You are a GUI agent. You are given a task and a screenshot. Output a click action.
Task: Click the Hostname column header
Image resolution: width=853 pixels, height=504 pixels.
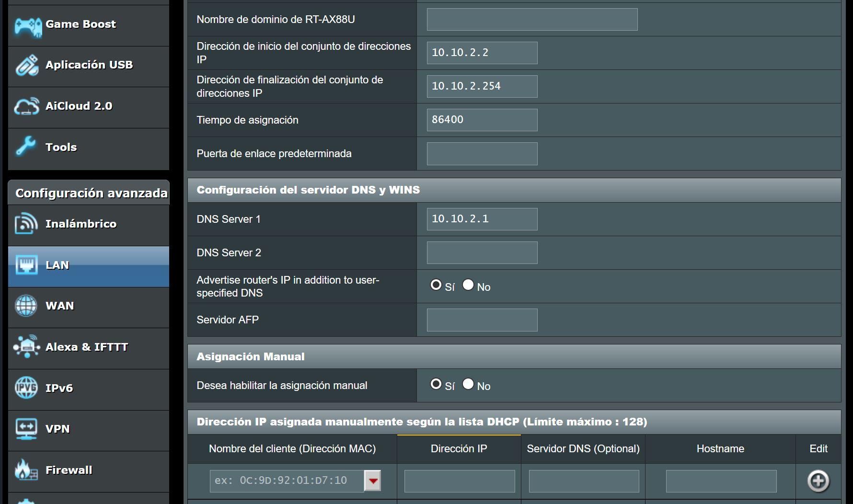coord(720,449)
